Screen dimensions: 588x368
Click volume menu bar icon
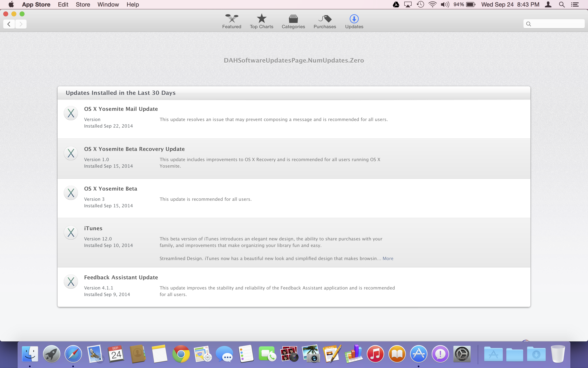point(445,4)
